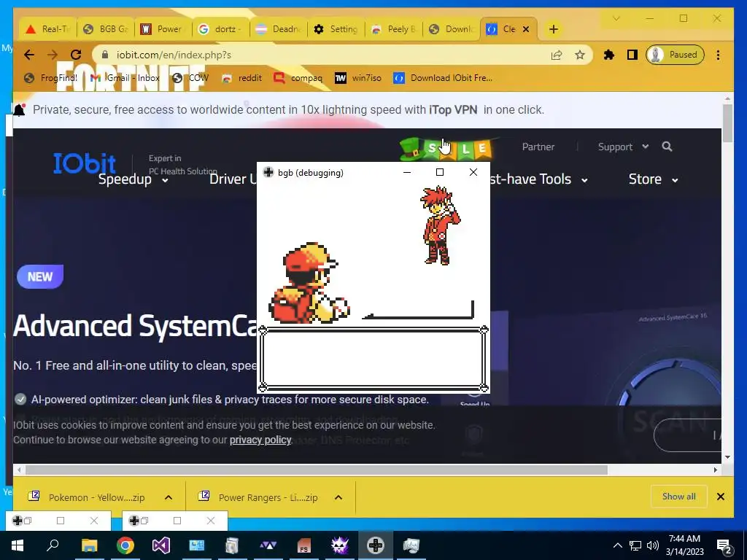Switch to the BGB Ga tab
747x560 pixels.
pos(105,29)
